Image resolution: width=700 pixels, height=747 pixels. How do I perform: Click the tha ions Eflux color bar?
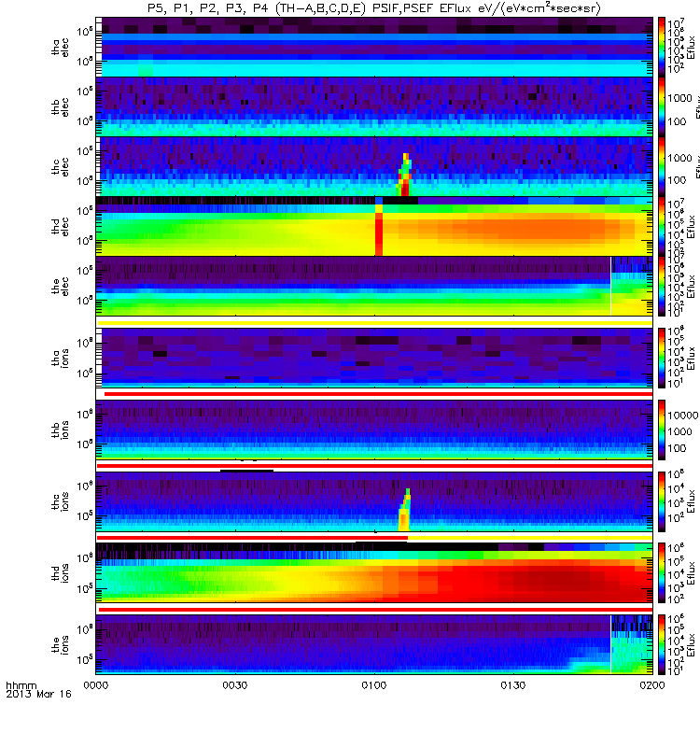click(x=662, y=358)
